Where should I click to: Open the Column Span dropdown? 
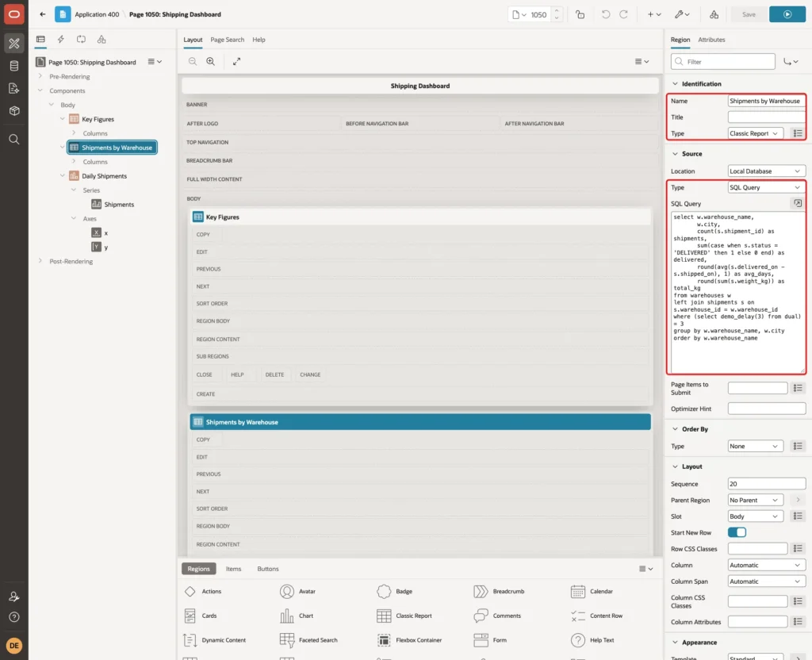point(767,581)
